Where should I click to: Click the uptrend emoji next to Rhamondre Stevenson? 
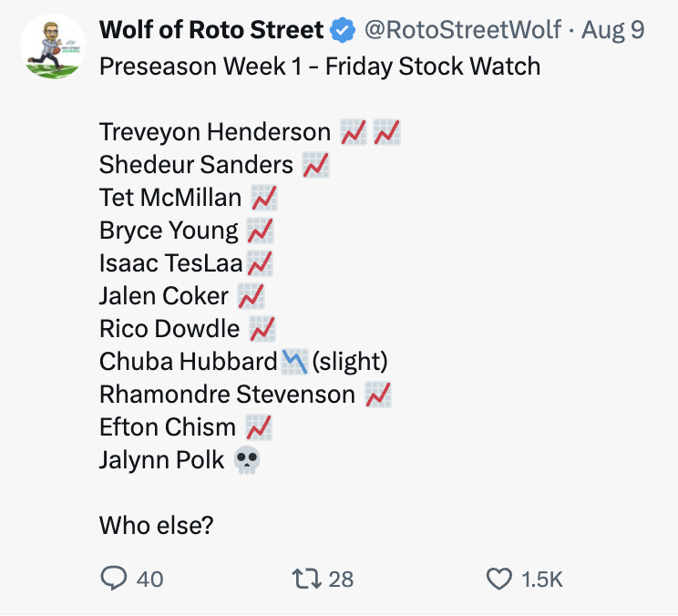pyautogui.click(x=378, y=395)
